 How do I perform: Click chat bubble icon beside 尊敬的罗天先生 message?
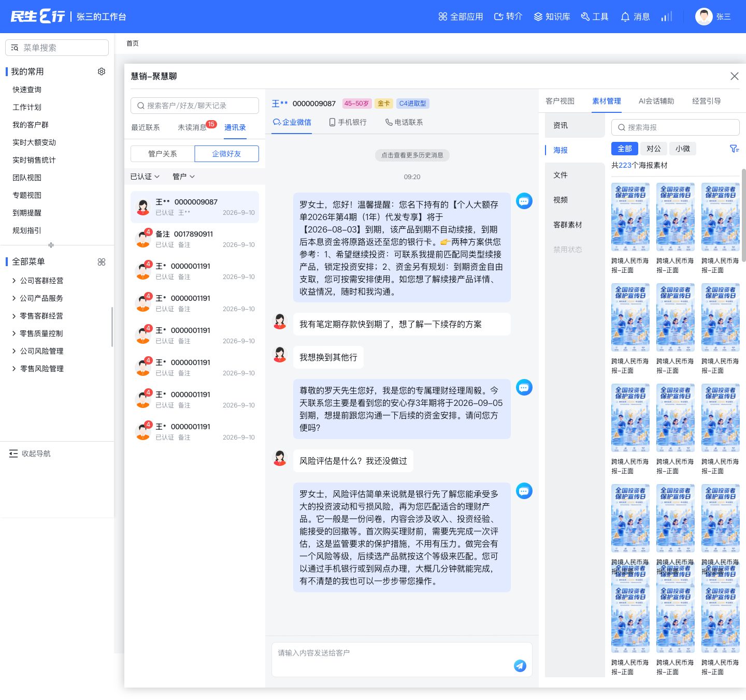pyautogui.click(x=524, y=387)
